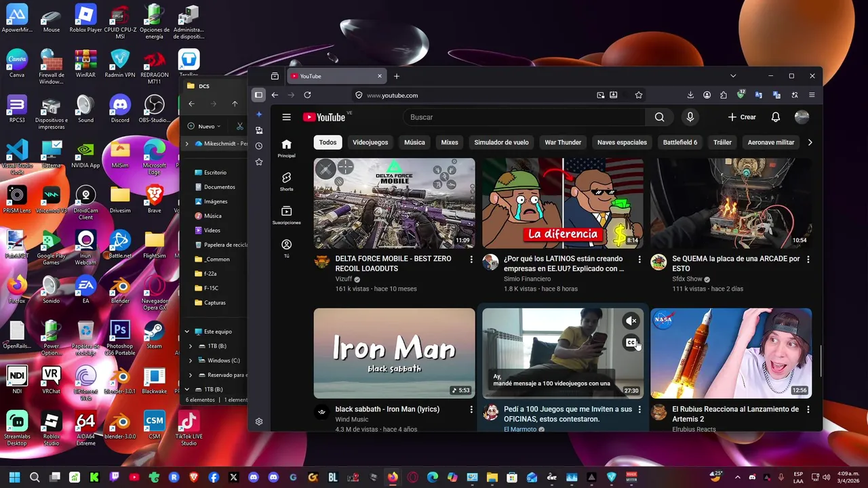The height and width of the screenshot is (488, 868).
Task: Open Suscripciones in YouTube sidebar
Action: (x=286, y=215)
